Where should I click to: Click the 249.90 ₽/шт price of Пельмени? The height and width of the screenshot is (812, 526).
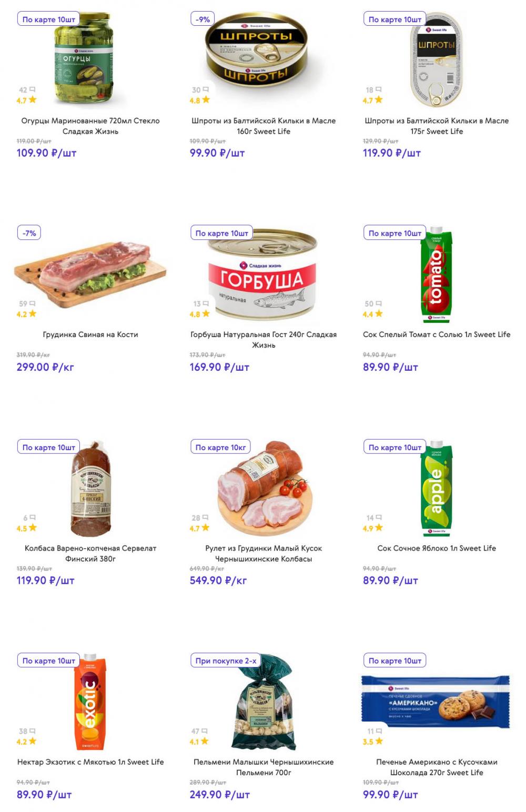(220, 794)
